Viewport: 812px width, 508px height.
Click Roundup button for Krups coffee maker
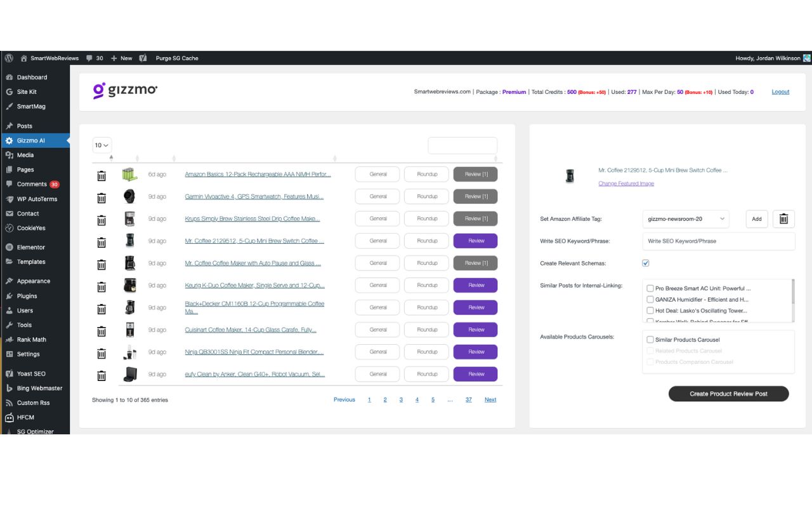427,218
